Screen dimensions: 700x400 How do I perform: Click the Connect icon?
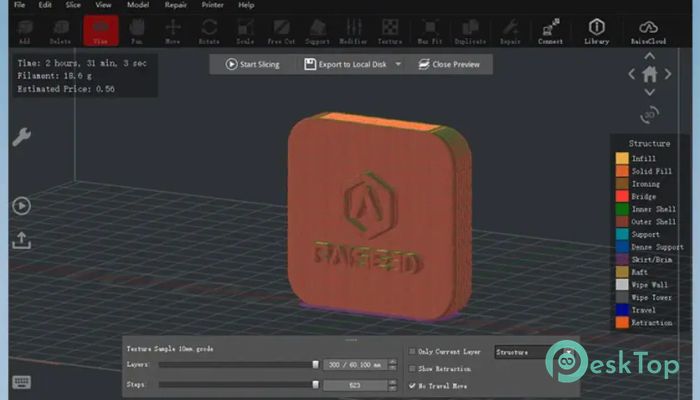pyautogui.click(x=550, y=31)
